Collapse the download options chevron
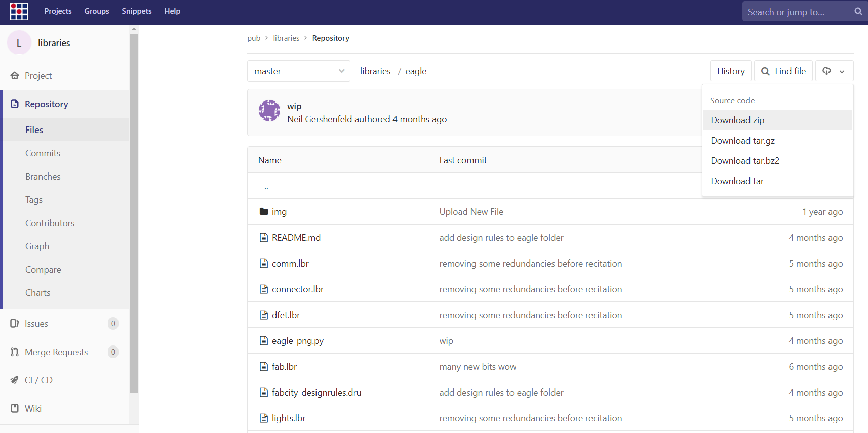This screenshot has height=433, width=868. [x=842, y=72]
